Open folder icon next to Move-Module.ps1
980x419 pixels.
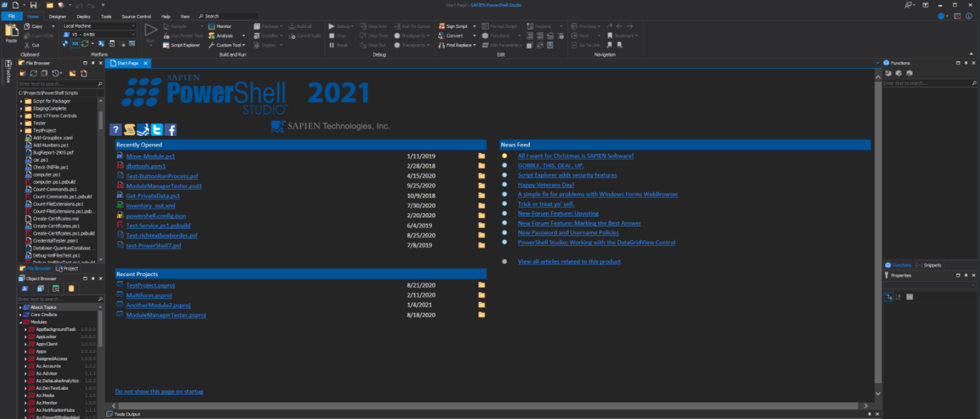click(x=482, y=156)
